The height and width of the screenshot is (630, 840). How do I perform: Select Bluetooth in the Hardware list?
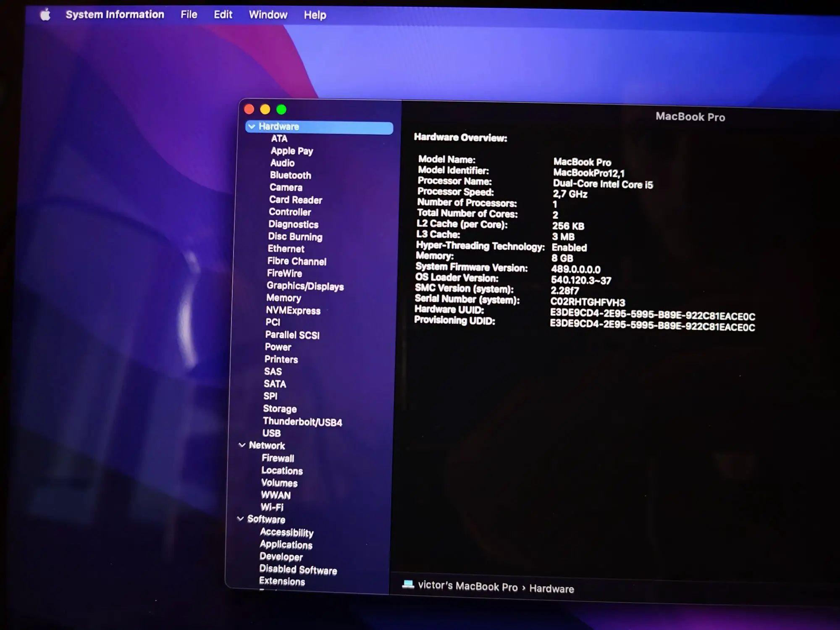pyautogui.click(x=291, y=175)
